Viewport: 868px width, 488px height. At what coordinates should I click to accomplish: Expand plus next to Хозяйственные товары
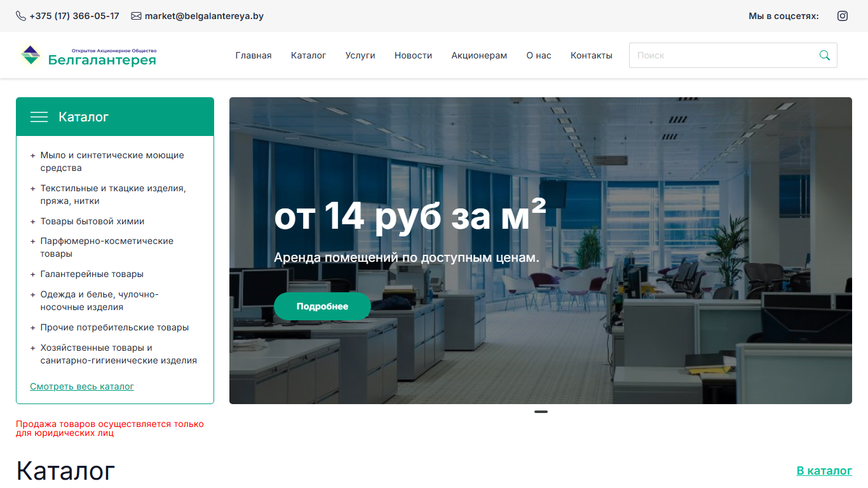click(x=33, y=348)
